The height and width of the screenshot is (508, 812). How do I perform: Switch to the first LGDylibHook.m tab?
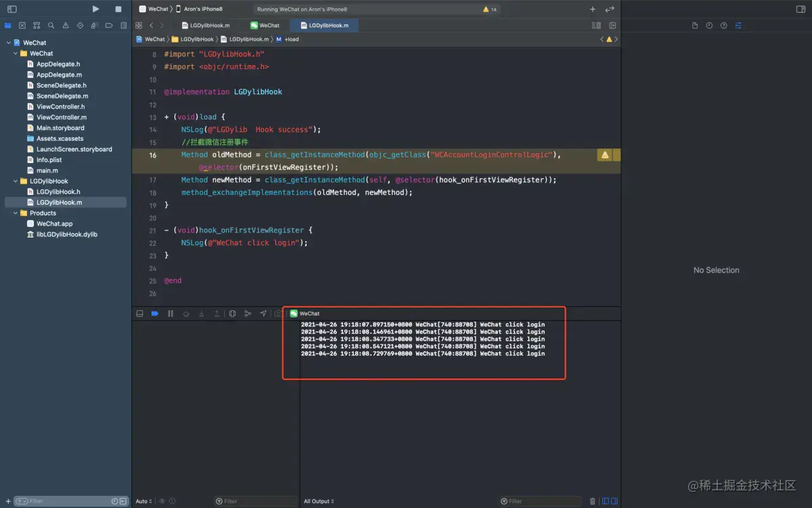point(206,25)
